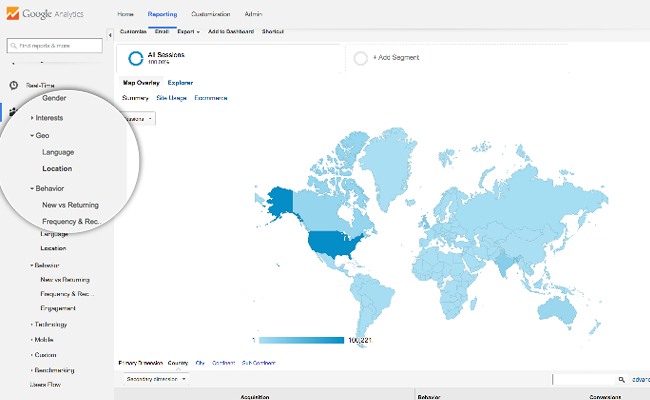The width and height of the screenshot is (650, 400).
Task: Switch to the Explorer tab
Action: pyautogui.click(x=180, y=82)
